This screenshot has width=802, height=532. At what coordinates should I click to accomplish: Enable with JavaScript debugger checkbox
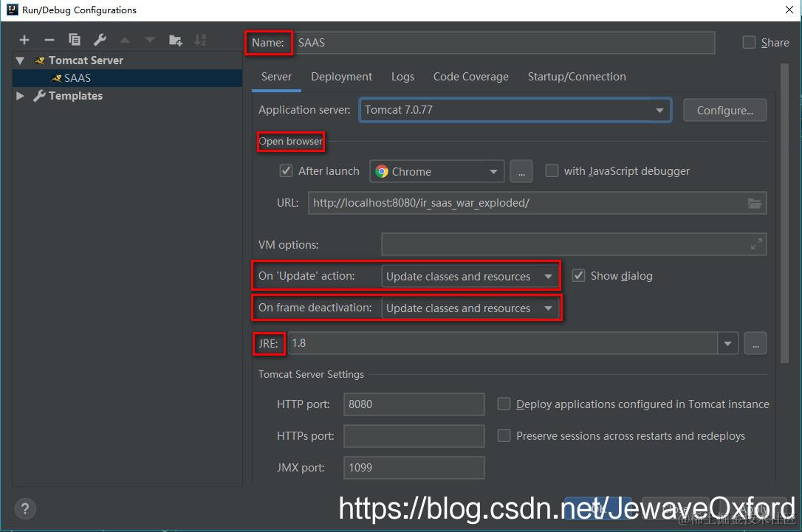(552, 170)
